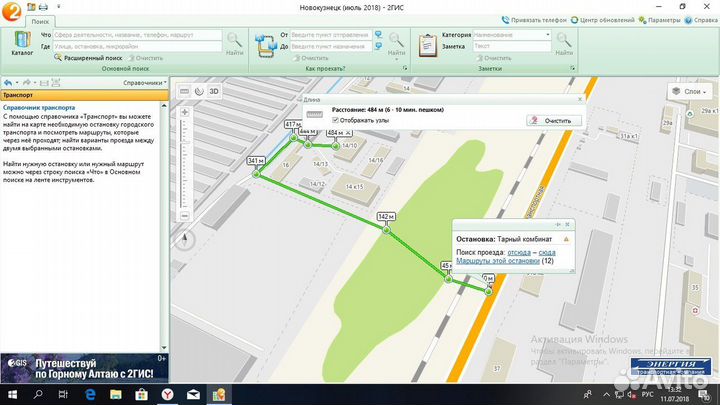Click the warning triangle in stop popup

(566, 239)
